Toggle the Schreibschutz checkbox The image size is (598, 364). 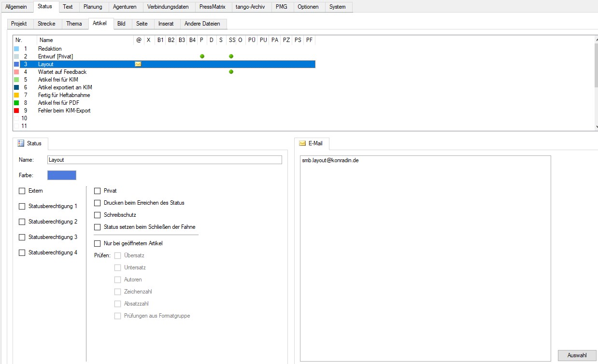point(98,215)
